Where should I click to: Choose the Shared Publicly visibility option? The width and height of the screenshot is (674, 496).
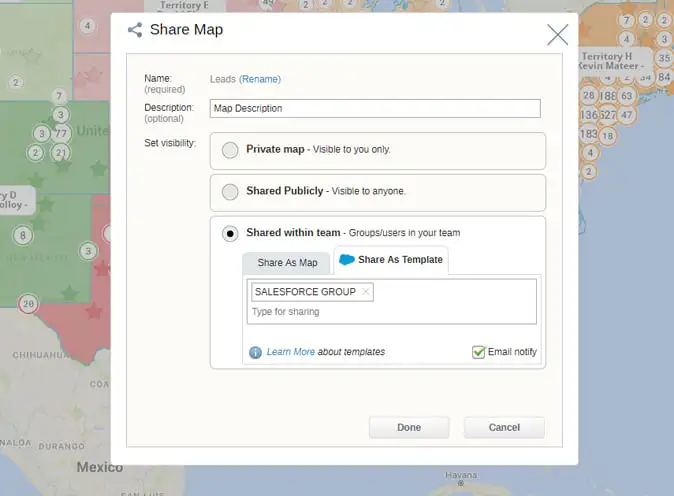point(230,191)
